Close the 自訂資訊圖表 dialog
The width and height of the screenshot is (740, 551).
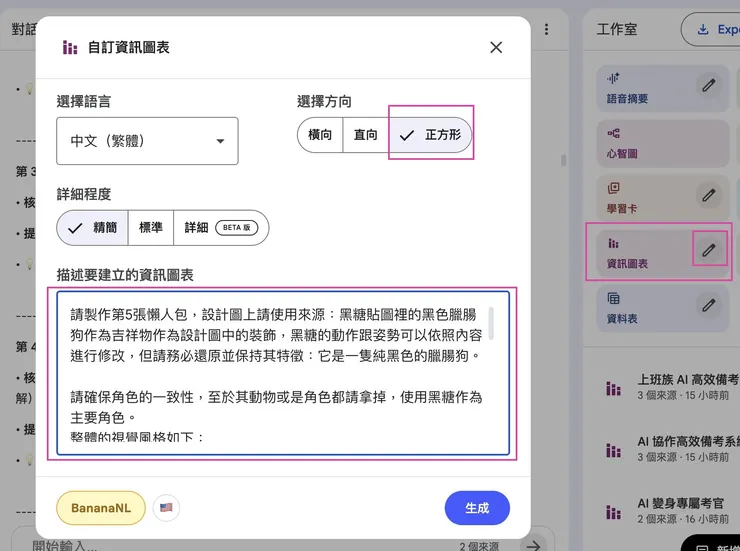coord(496,47)
